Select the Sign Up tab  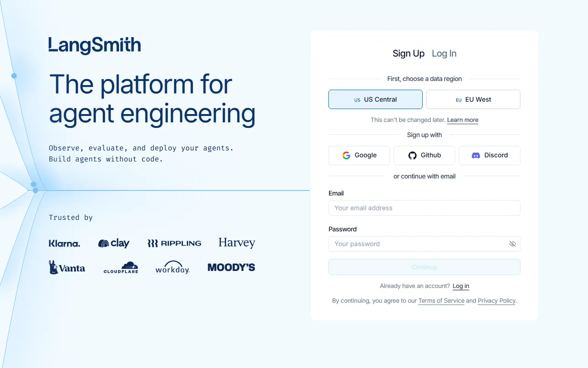coord(408,53)
